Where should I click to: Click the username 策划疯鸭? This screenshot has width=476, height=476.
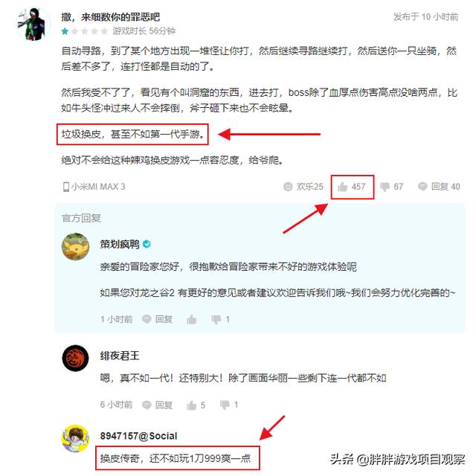coord(120,244)
